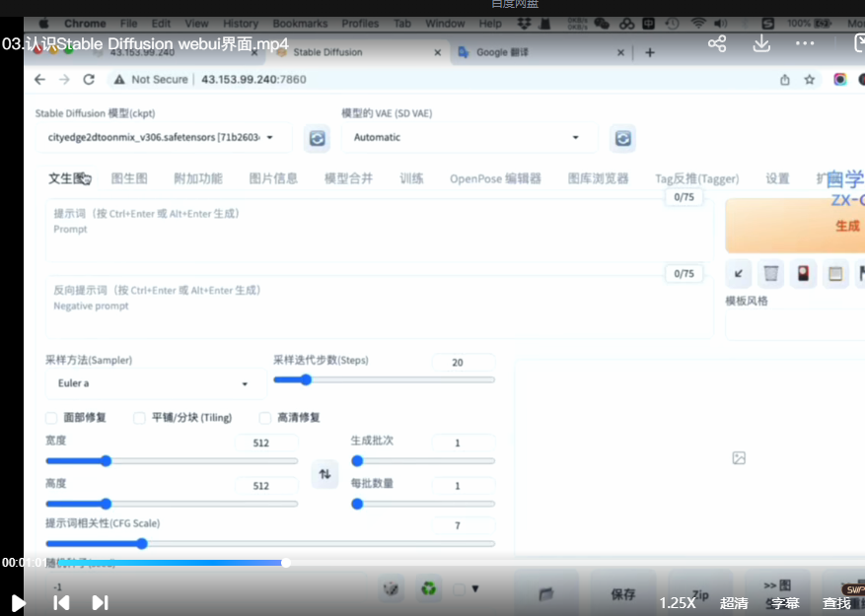Screen dimensions: 865x616
Task: Open the Stable Diffusion 模型(ckpt) dropdown
Action: pos(164,137)
